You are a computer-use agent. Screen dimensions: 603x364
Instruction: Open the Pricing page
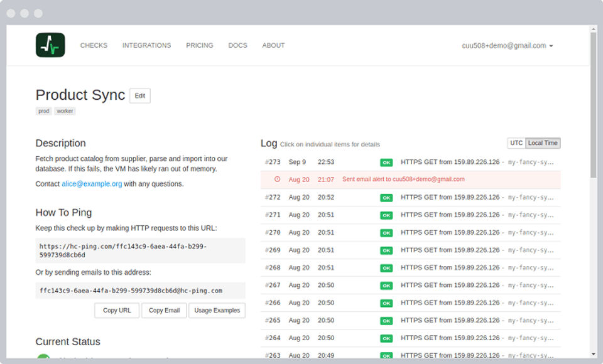[200, 45]
